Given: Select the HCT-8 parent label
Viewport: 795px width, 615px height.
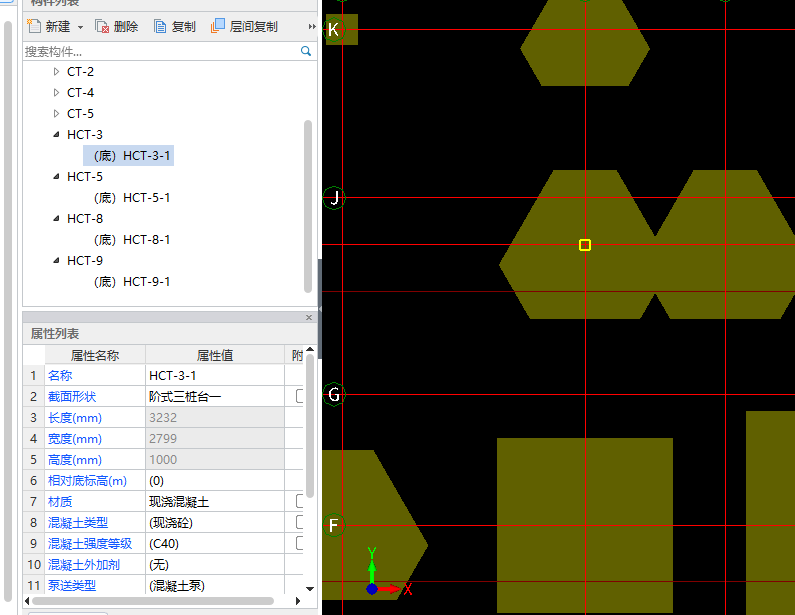Looking at the screenshot, I should (85, 219).
